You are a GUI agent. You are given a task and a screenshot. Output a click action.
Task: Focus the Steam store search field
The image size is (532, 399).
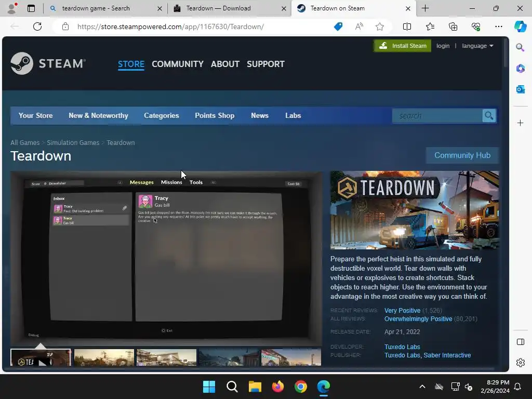pos(437,116)
